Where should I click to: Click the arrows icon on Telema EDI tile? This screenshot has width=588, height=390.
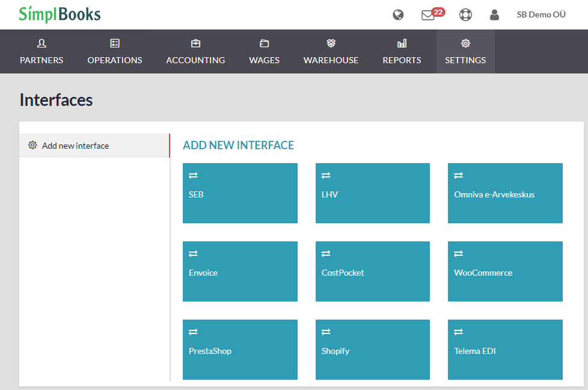(x=458, y=332)
